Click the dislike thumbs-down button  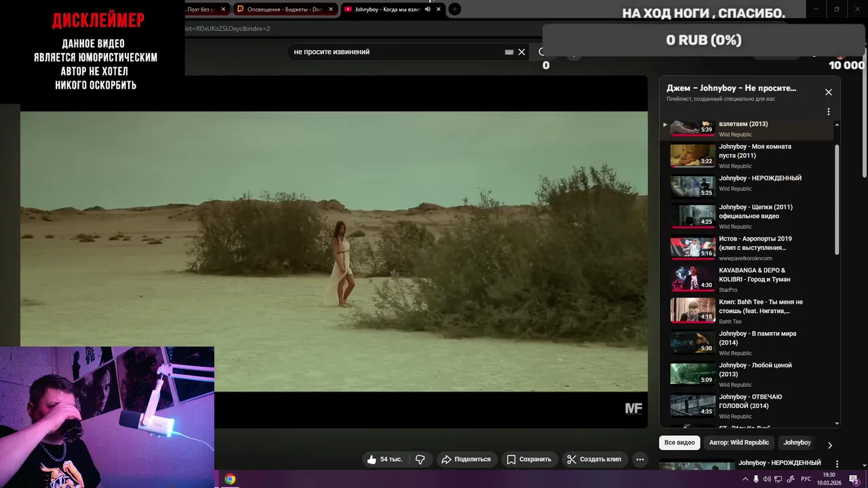pos(420,460)
